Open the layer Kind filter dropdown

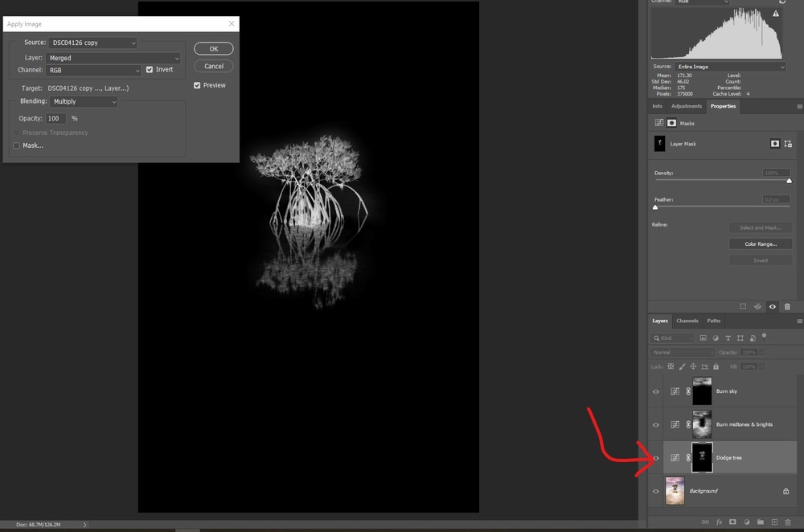tap(671, 338)
